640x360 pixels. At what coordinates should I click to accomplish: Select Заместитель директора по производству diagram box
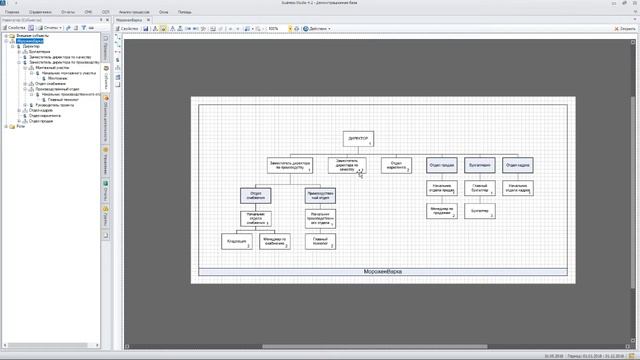click(x=290, y=165)
